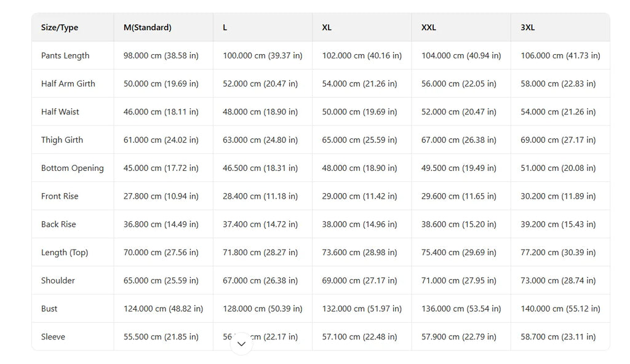Select the Size/Type column header
This screenshot has width=630, height=364.
click(x=60, y=28)
